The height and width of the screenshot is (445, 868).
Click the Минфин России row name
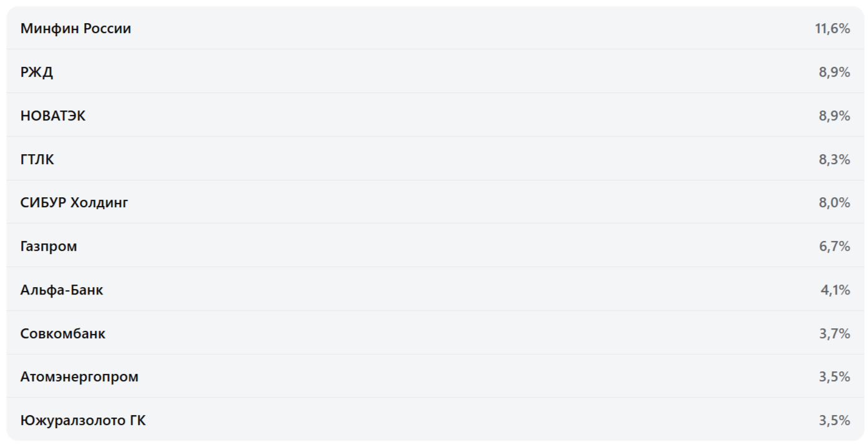tap(76, 28)
